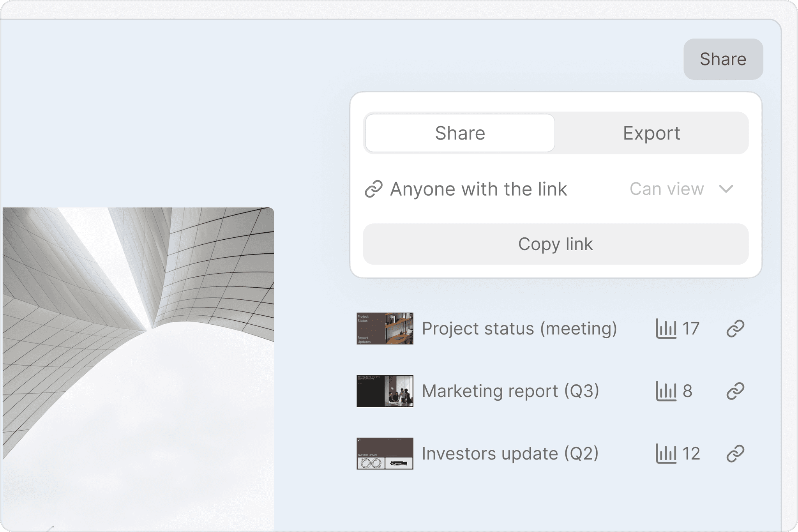
Task: Click the Share button at top right
Action: pyautogui.click(x=723, y=59)
